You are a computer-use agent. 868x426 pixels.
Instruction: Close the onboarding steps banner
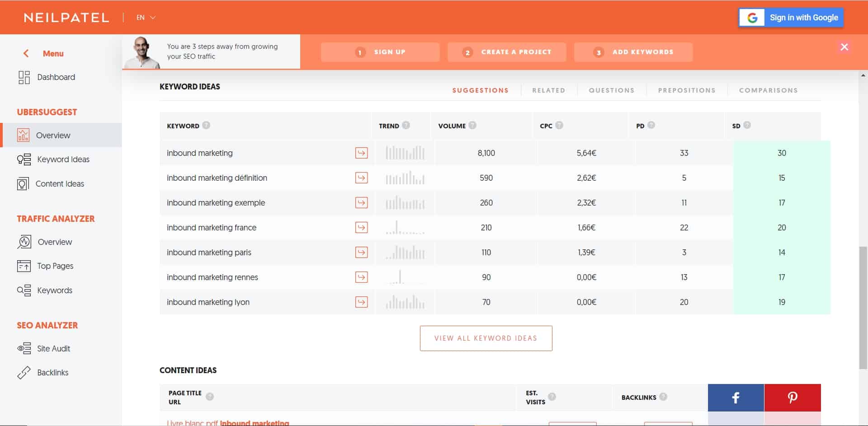tap(844, 47)
